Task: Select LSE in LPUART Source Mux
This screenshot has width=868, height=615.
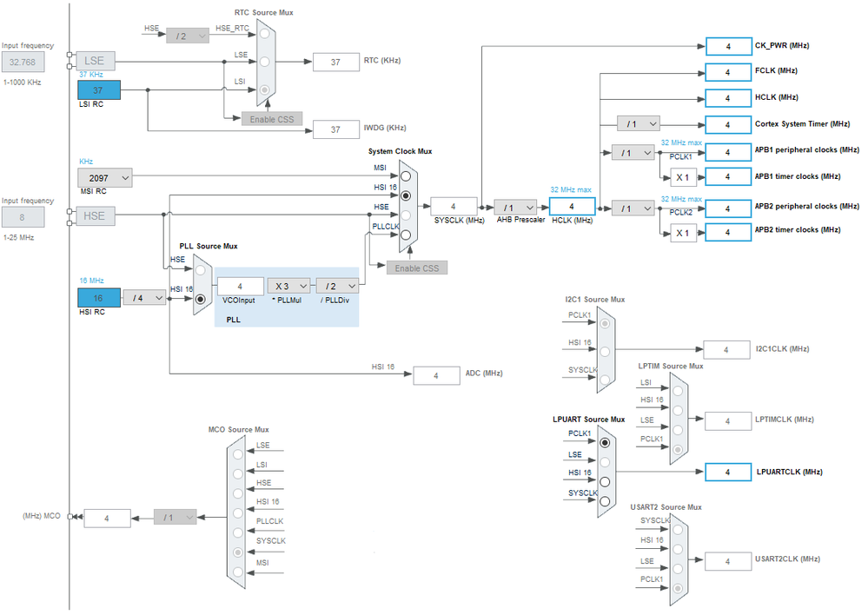Action: coord(605,461)
